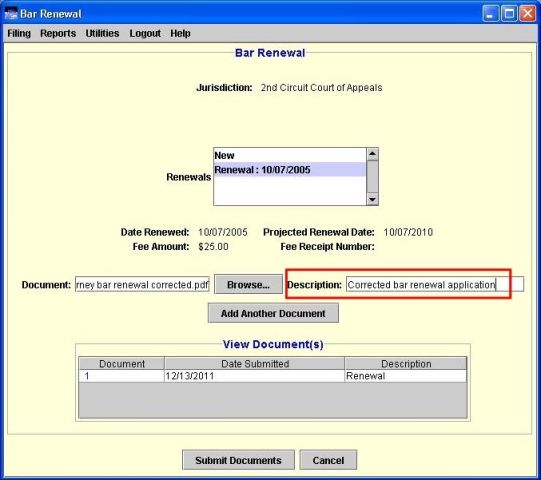Click the Renewals list scroll down arrow
541x480 pixels.
coord(372,199)
